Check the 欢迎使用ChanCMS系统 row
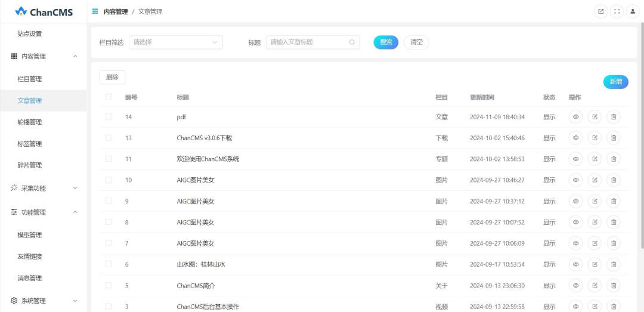Image resolution: width=644 pixels, height=312 pixels. [109, 158]
